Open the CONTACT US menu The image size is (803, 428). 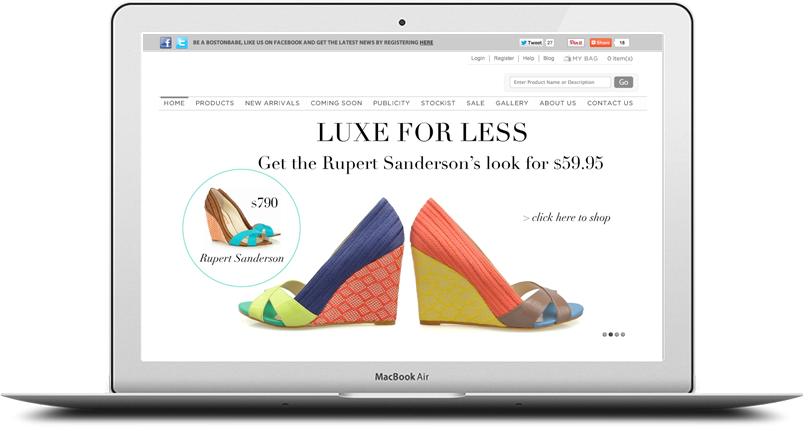(x=610, y=103)
